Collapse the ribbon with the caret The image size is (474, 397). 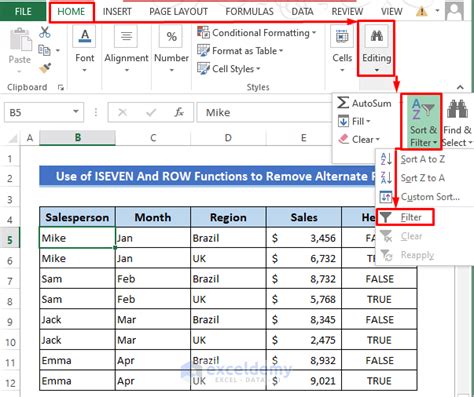point(460,87)
